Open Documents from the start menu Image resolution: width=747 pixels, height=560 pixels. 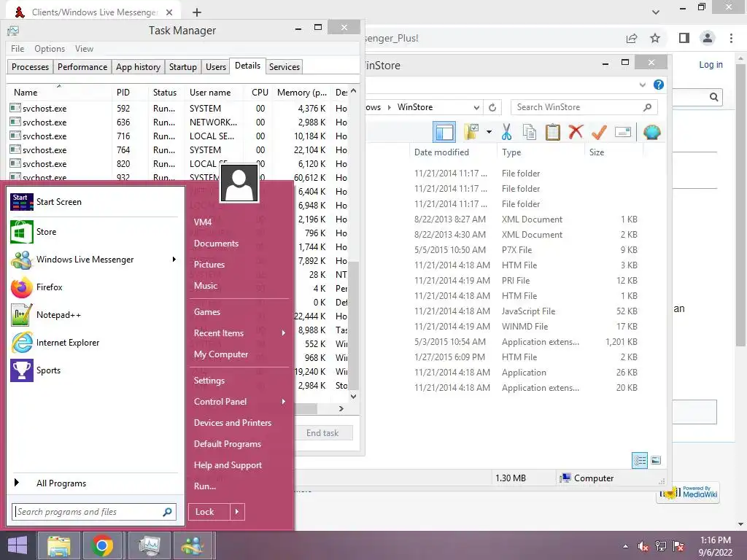coord(216,244)
